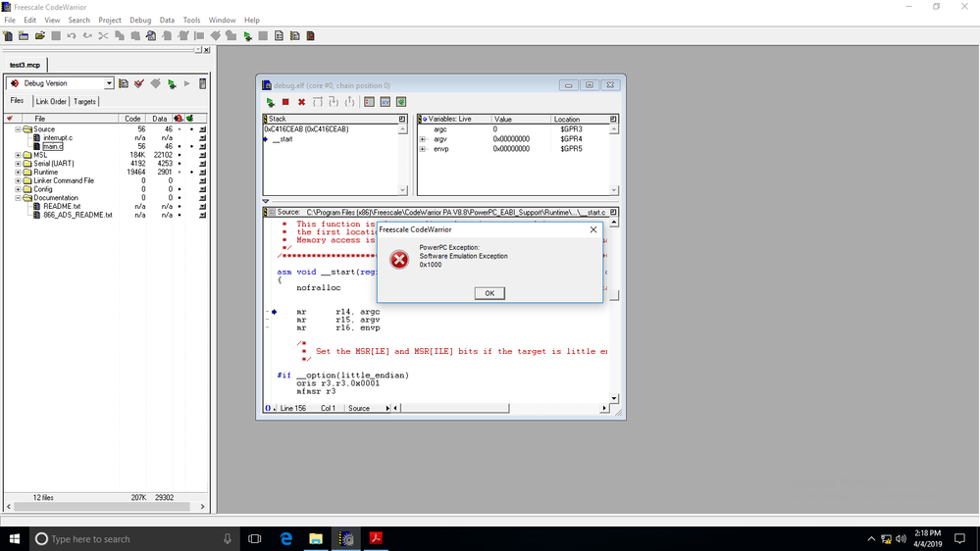Click Make icon in project window toolbar

point(156,83)
